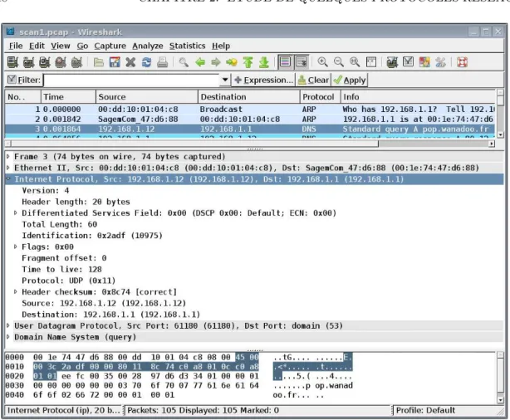
Task: Stop the running capture icon
Action: (61, 62)
